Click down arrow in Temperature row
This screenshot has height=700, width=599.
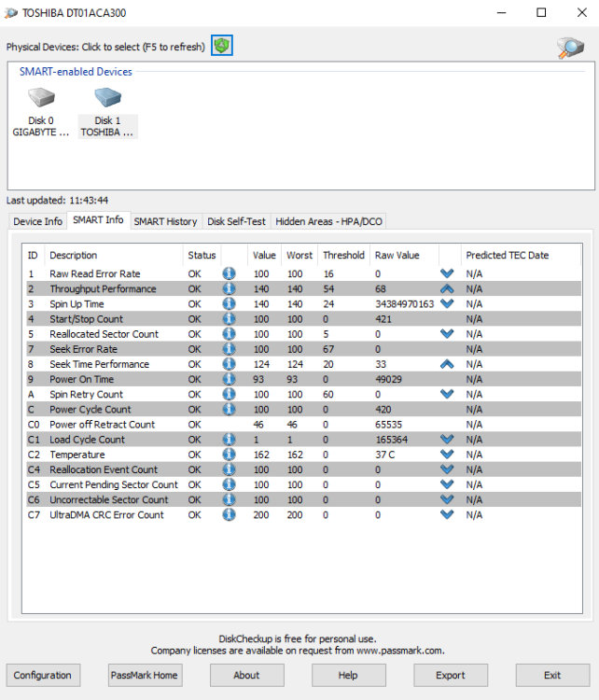(x=447, y=454)
